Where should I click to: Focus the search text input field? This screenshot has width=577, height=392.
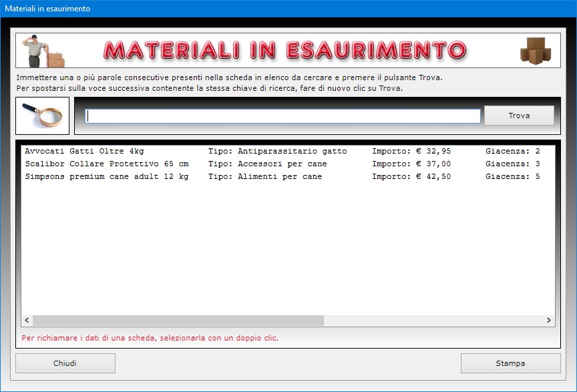[282, 116]
